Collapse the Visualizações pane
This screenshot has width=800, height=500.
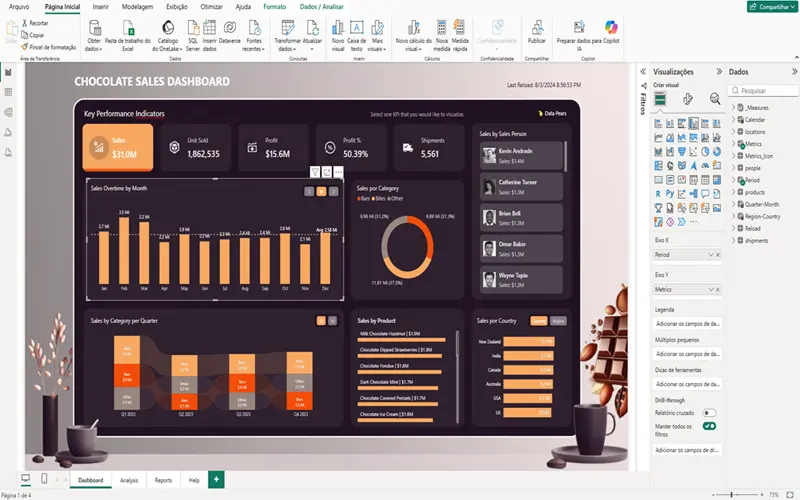point(719,71)
